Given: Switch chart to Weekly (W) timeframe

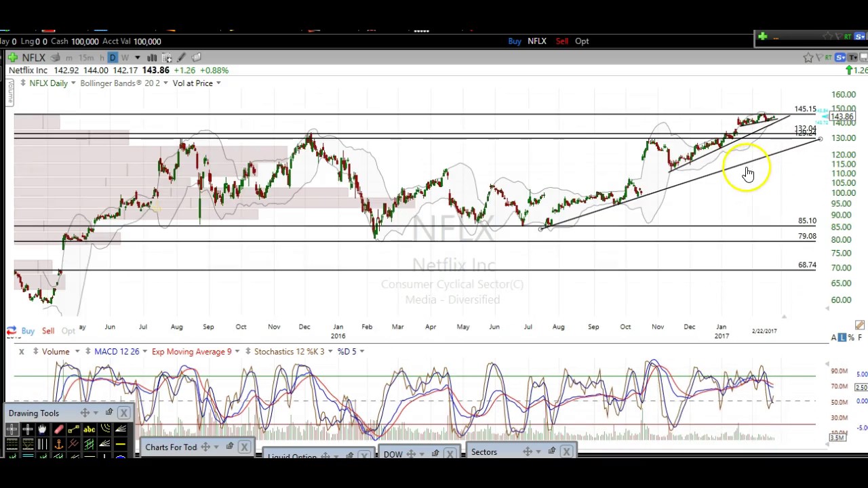Looking at the screenshot, I should pos(125,58).
